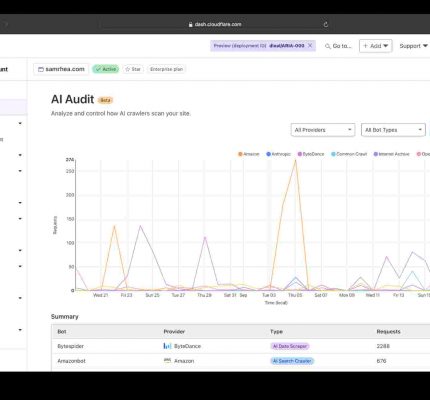Click the AI Audit heading

click(72, 99)
